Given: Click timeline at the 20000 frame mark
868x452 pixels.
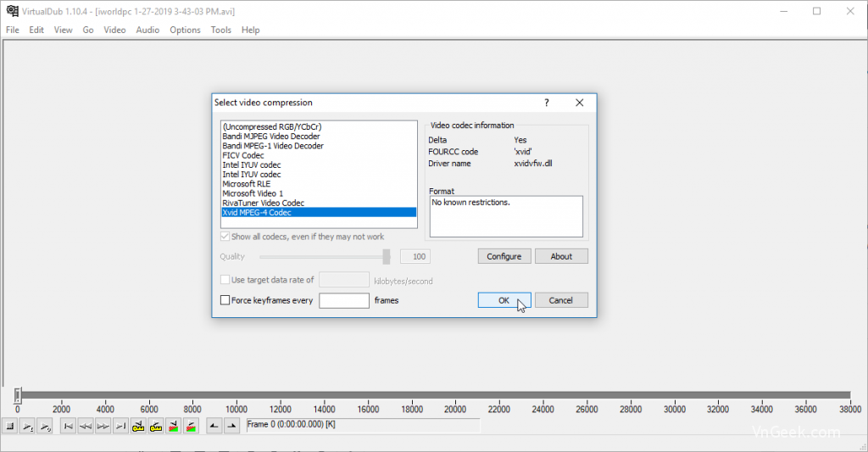Looking at the screenshot, I should [x=455, y=395].
